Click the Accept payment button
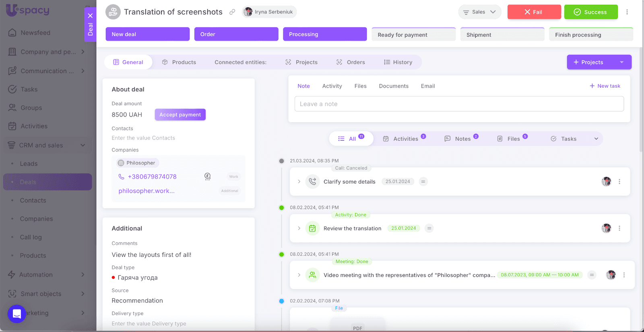 [180, 115]
